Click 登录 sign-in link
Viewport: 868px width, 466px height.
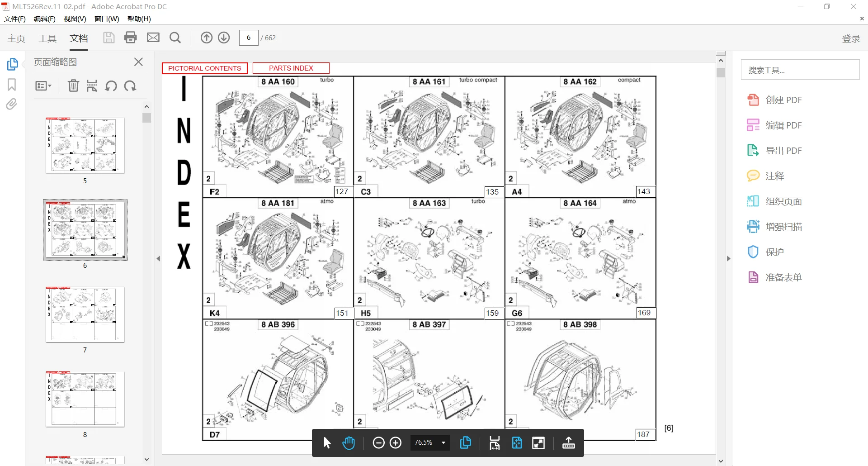[x=851, y=38]
